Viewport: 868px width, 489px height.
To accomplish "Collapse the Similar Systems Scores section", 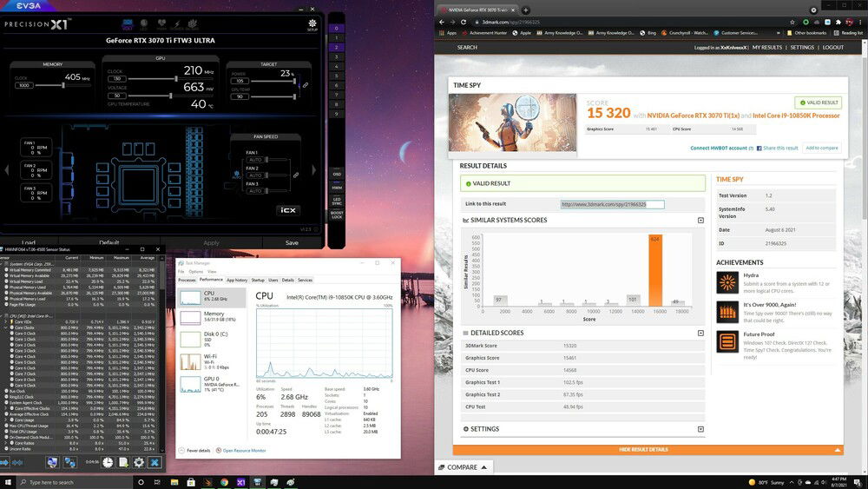I will [x=700, y=221].
